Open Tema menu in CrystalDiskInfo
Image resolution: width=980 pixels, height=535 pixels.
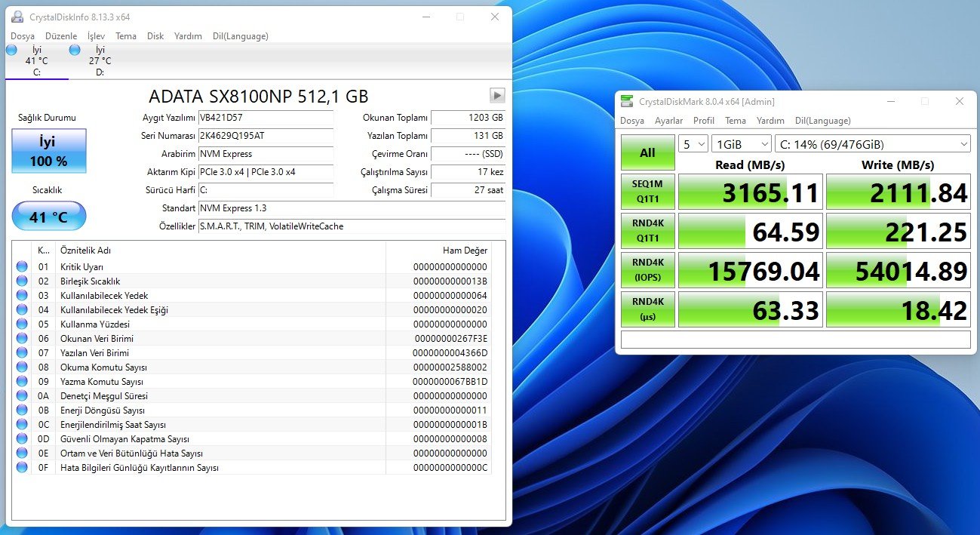click(x=126, y=36)
